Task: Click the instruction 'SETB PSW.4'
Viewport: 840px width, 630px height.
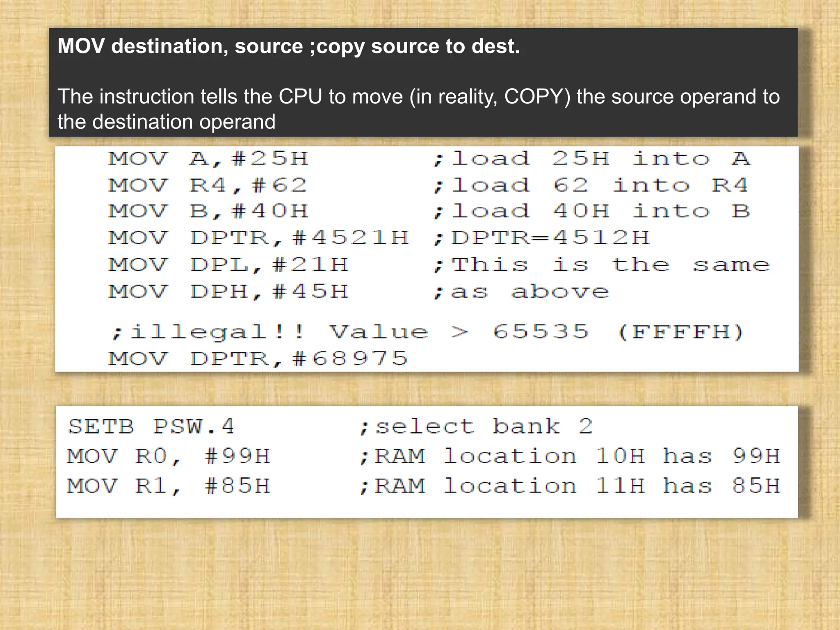Action: pos(151,427)
